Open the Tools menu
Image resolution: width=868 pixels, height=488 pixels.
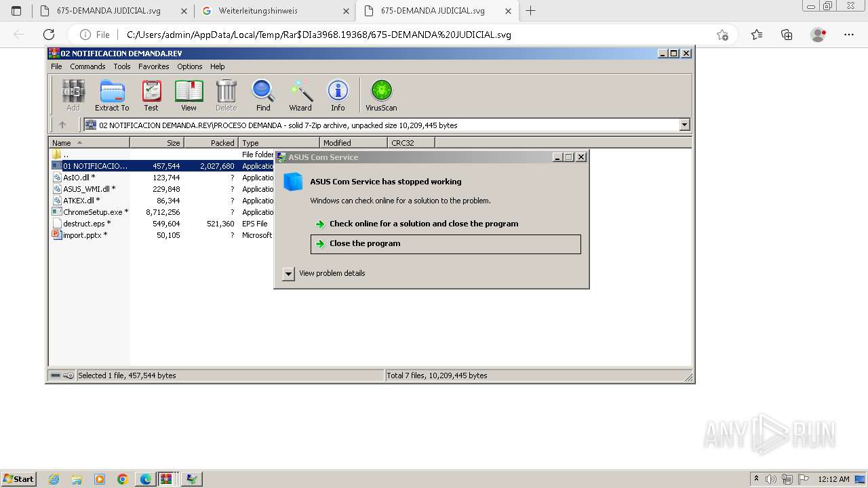point(122,66)
